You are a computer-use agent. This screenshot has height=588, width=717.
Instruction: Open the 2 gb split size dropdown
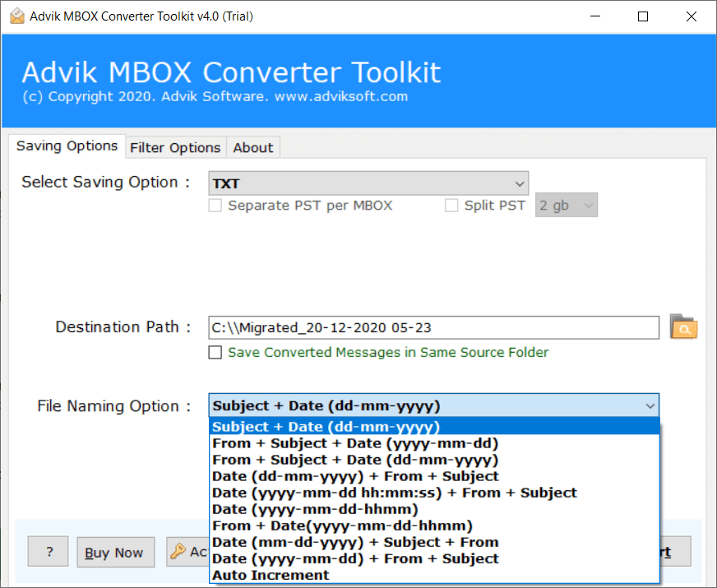pos(566,206)
